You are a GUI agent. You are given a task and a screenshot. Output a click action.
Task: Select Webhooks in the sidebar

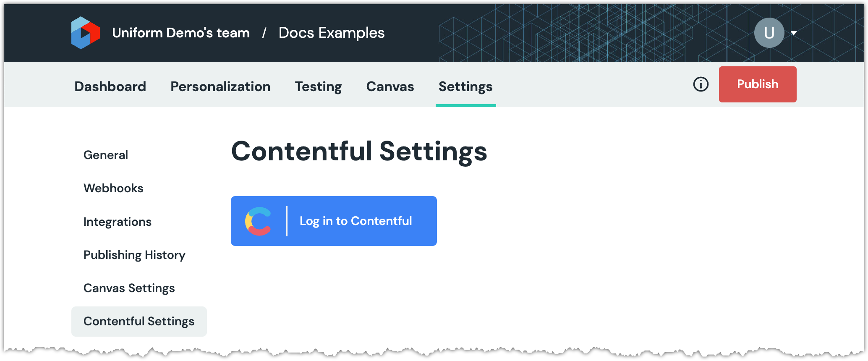(113, 188)
